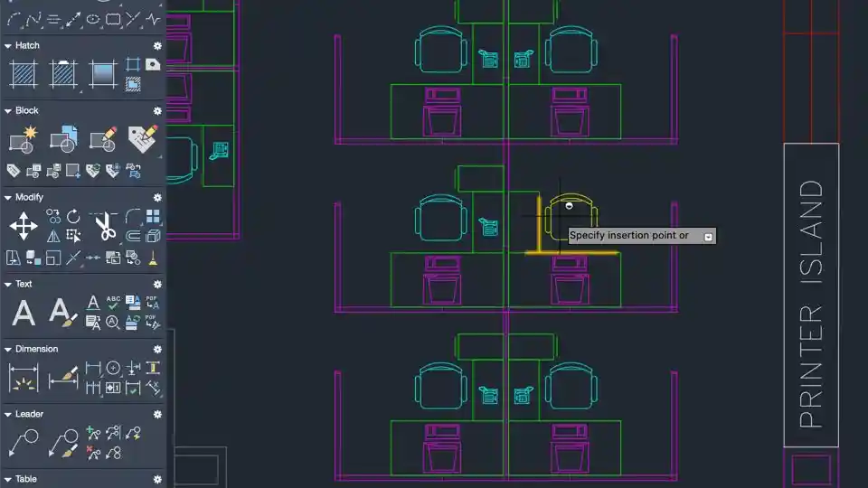
Task: Select the Arc draw tool
Action: [14, 19]
